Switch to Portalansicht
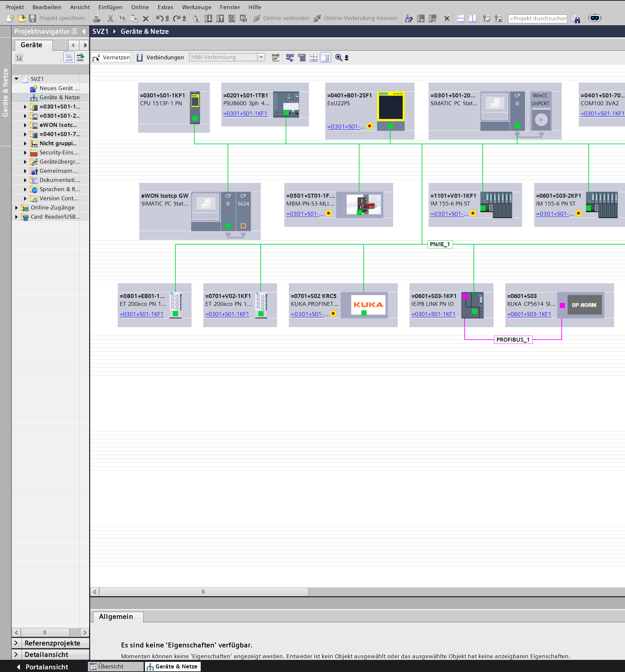The width and height of the screenshot is (625, 672). click(x=43, y=667)
